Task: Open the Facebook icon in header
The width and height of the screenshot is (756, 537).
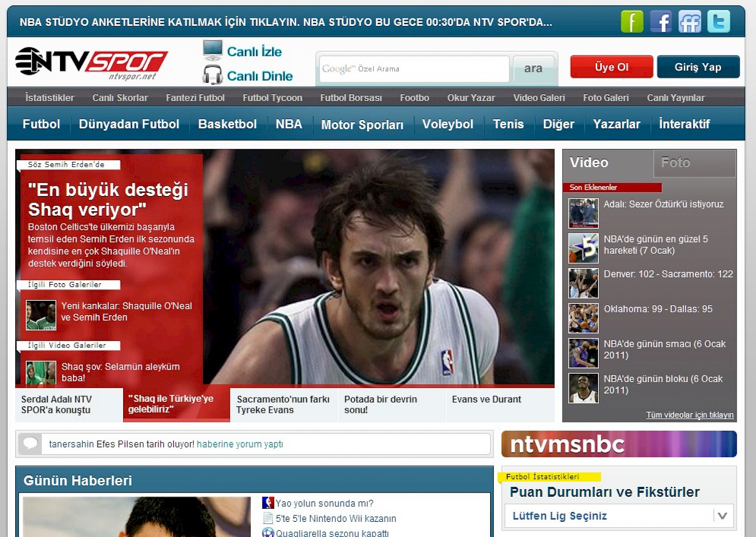Action: [x=661, y=21]
